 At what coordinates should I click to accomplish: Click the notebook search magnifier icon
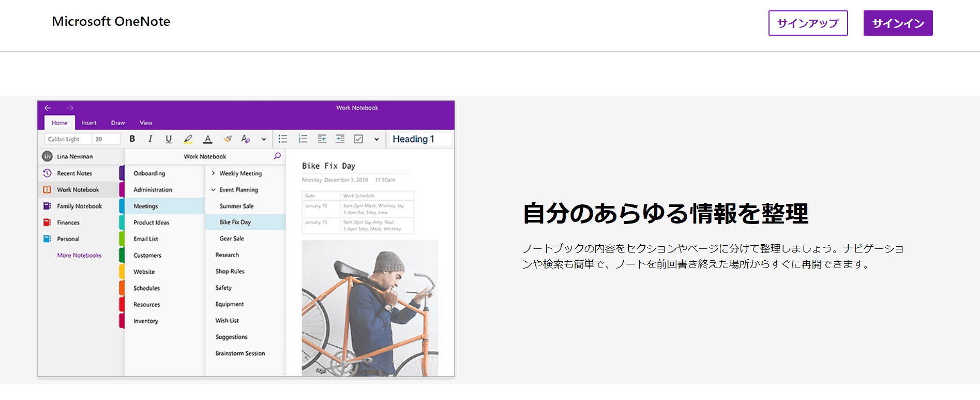pyautogui.click(x=277, y=156)
